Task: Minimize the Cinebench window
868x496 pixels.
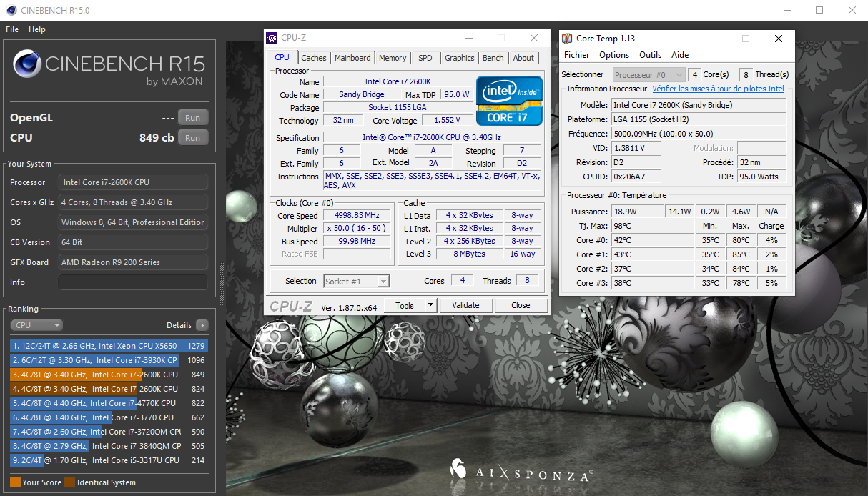Action: [x=786, y=10]
